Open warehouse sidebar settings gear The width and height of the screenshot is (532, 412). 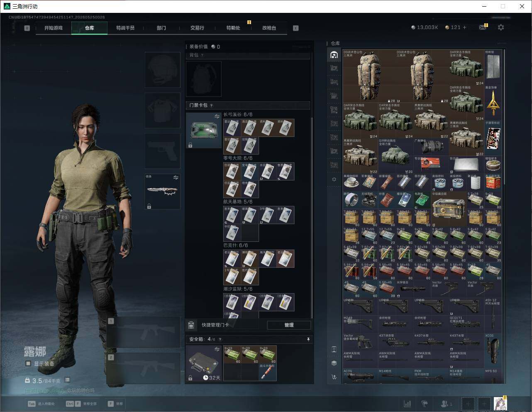point(334,179)
